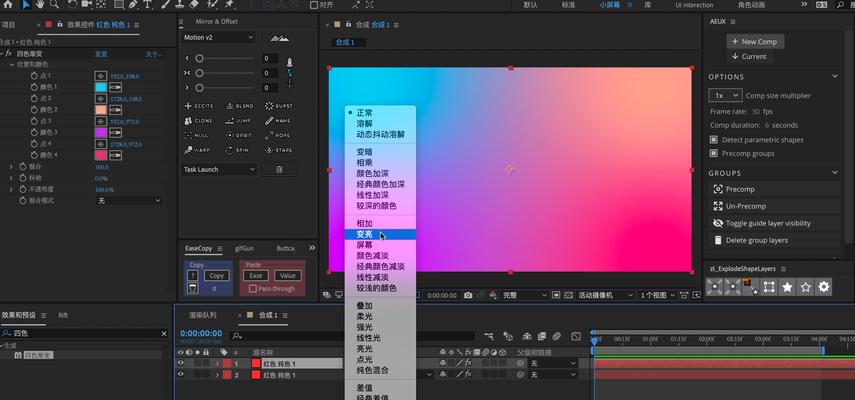855x400 pixels.
Task: Select the Type (T) tool
Action: [148, 4]
